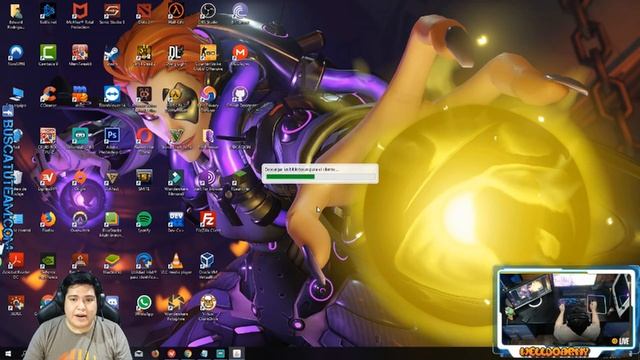Open the MEGAsync desktop icon
The image size is (640, 360).
240,56
